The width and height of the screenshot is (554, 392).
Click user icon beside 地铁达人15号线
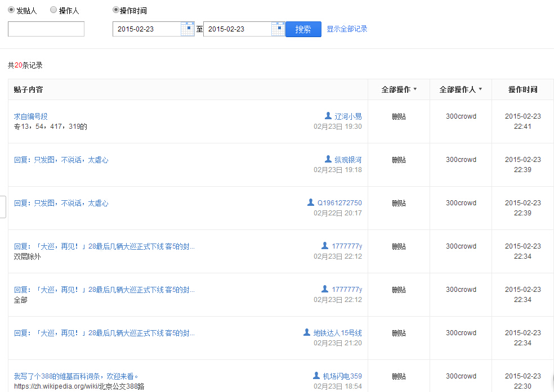click(x=307, y=332)
